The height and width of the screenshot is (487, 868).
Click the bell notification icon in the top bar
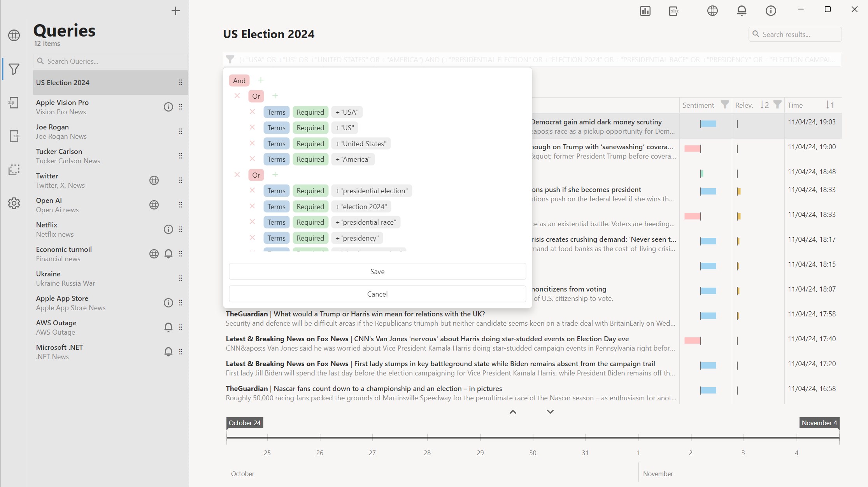click(x=742, y=11)
